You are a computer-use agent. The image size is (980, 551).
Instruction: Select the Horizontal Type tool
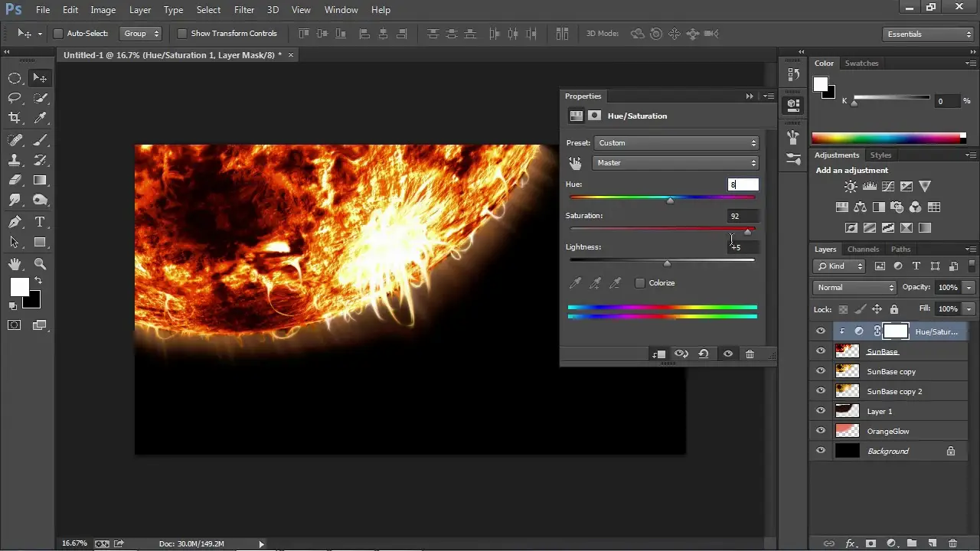pyautogui.click(x=40, y=222)
